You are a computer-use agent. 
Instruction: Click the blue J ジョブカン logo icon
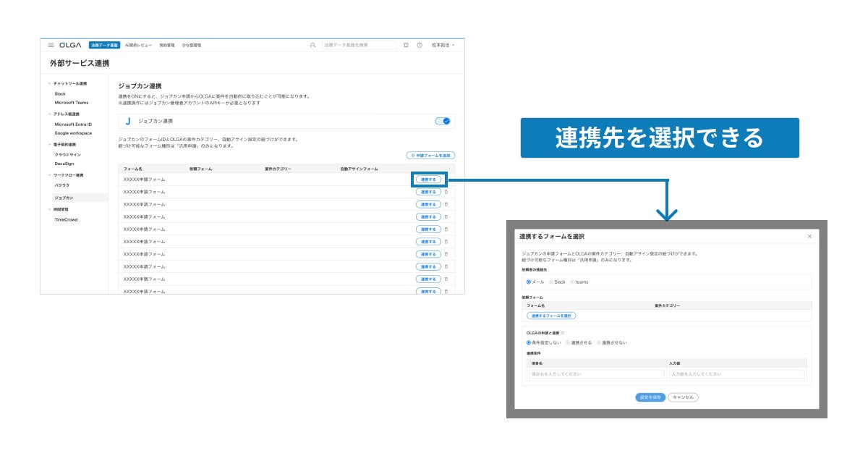128,121
